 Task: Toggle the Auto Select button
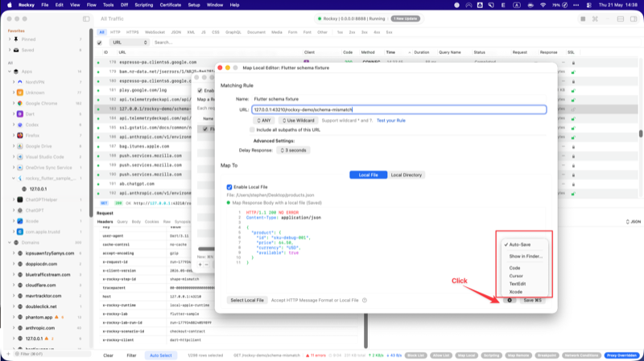point(160,355)
